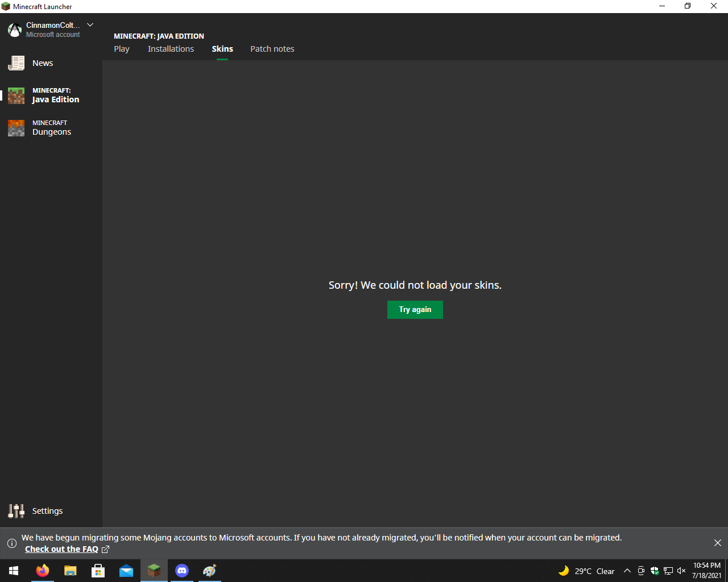Open the Check out the FAQ link
Viewport: 728px width, 582px height.
(x=61, y=549)
